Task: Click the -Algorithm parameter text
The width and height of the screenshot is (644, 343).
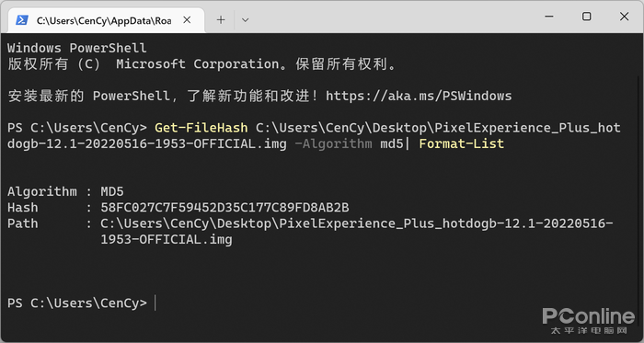Action: (x=333, y=143)
